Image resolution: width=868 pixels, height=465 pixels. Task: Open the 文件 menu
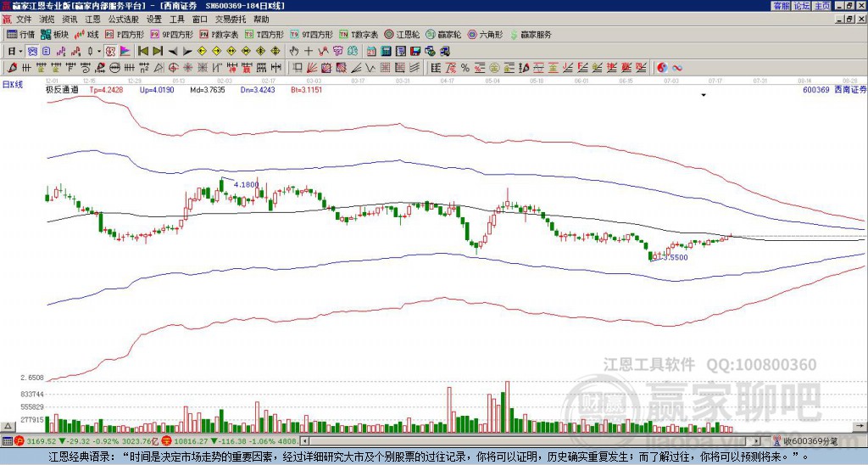(24, 20)
